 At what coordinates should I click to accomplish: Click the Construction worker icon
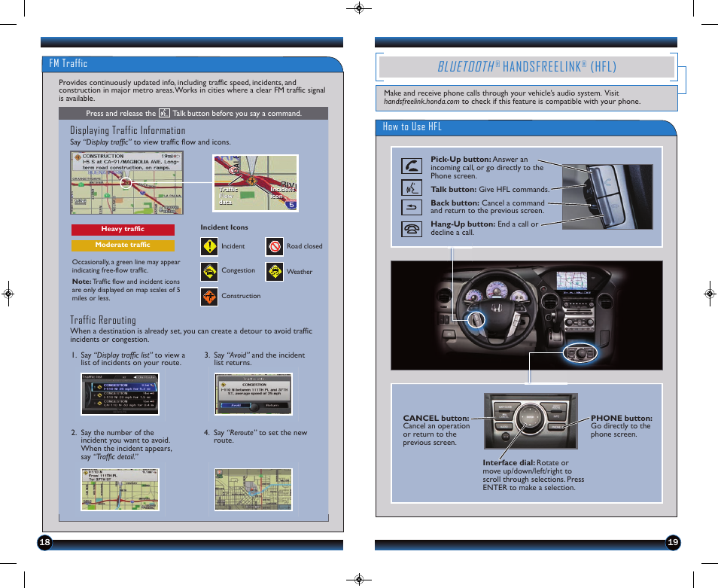(x=209, y=297)
